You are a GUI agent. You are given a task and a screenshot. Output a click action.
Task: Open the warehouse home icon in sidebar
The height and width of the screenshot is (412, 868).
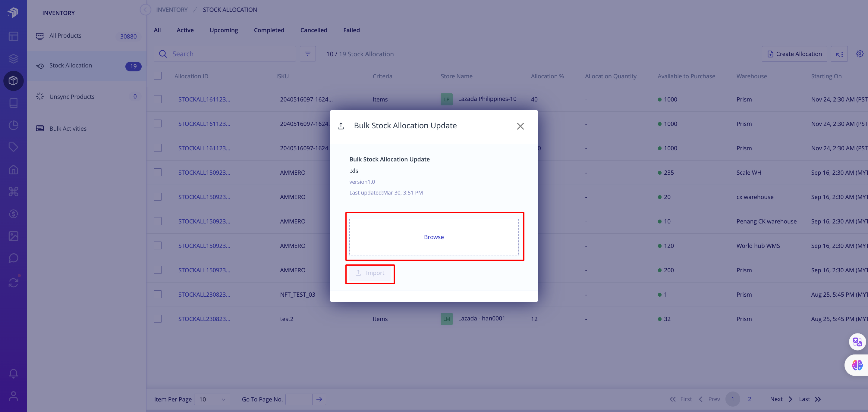13,169
